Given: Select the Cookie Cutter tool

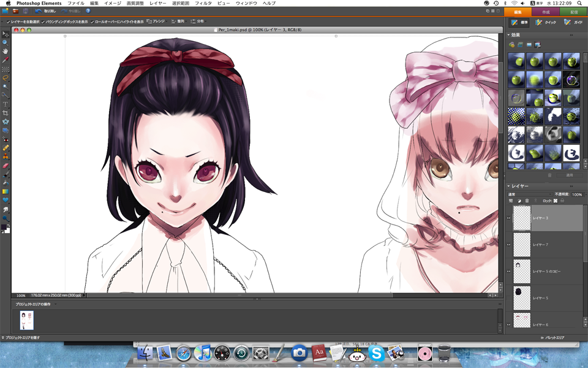Looking at the screenshot, I should [x=6, y=121].
